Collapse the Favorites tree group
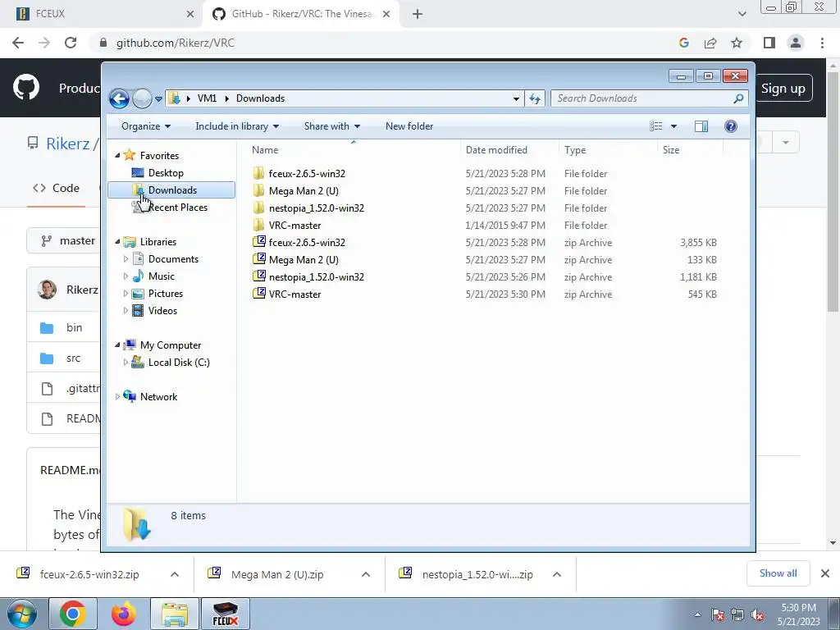Image resolution: width=840 pixels, height=630 pixels. tap(118, 155)
